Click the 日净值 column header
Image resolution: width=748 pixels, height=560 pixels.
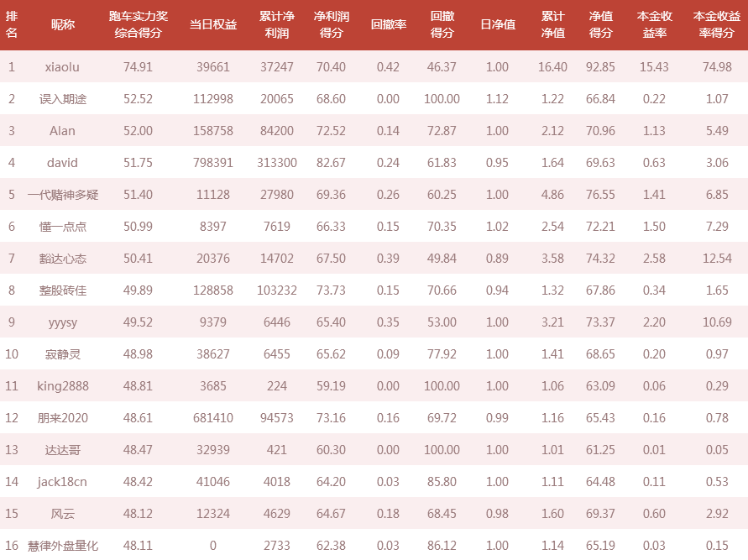498,24
